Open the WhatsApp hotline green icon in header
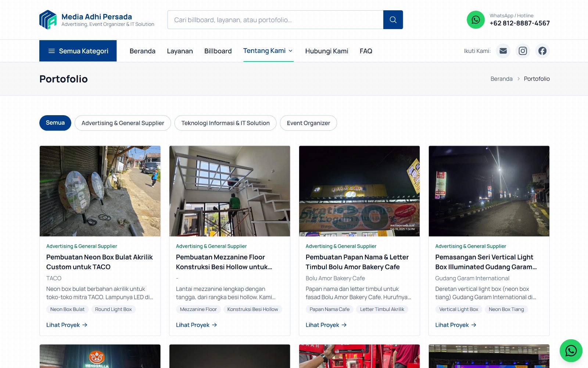This screenshot has width=588, height=368. click(x=476, y=20)
